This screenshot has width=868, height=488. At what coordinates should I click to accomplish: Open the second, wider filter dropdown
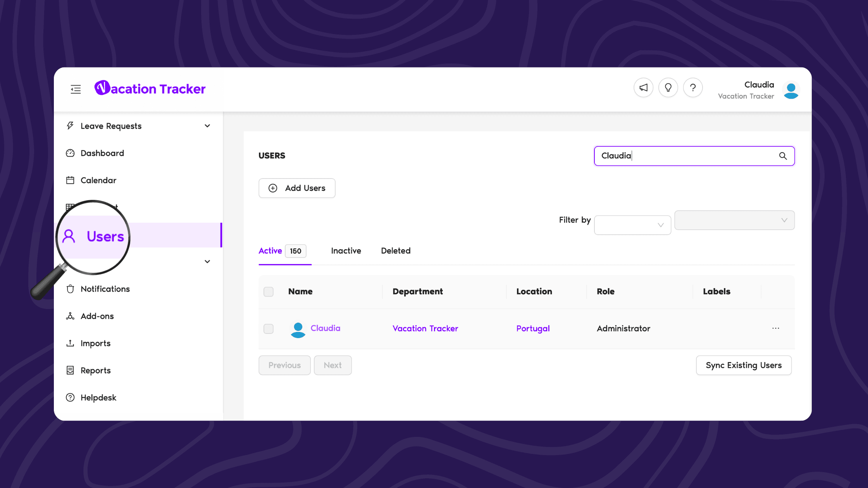pyautogui.click(x=734, y=220)
